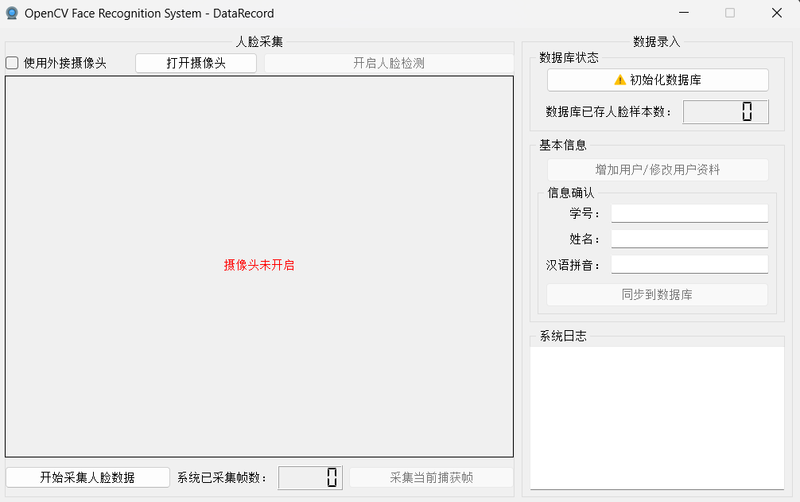This screenshot has height=502, width=800.
Task: Click the 学号 label
Action: pos(584,214)
